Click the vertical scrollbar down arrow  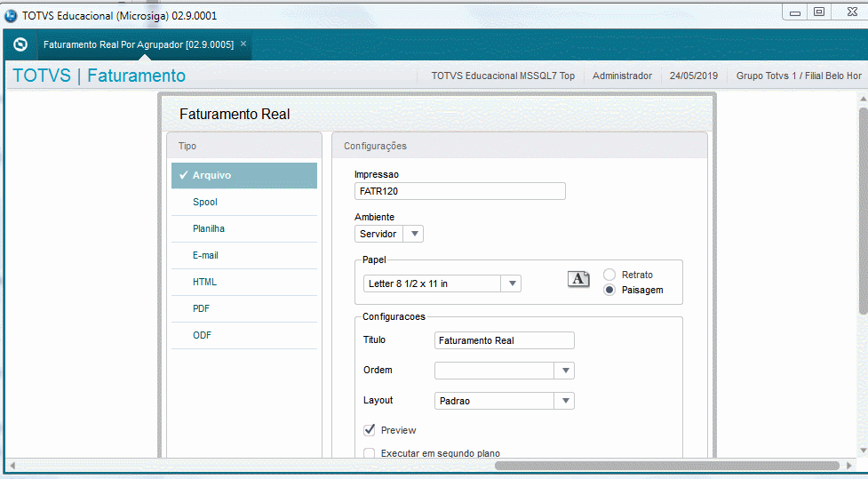tap(863, 451)
